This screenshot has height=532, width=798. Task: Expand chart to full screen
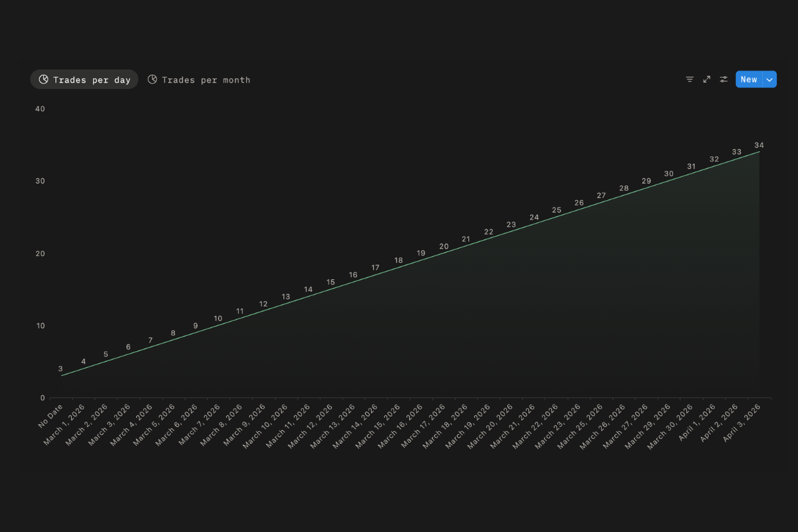tap(707, 79)
